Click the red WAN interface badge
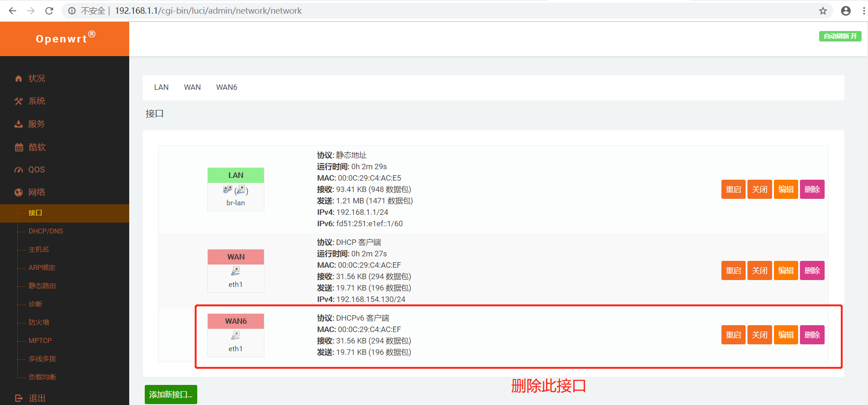This screenshot has height=405, width=868. pos(236,257)
